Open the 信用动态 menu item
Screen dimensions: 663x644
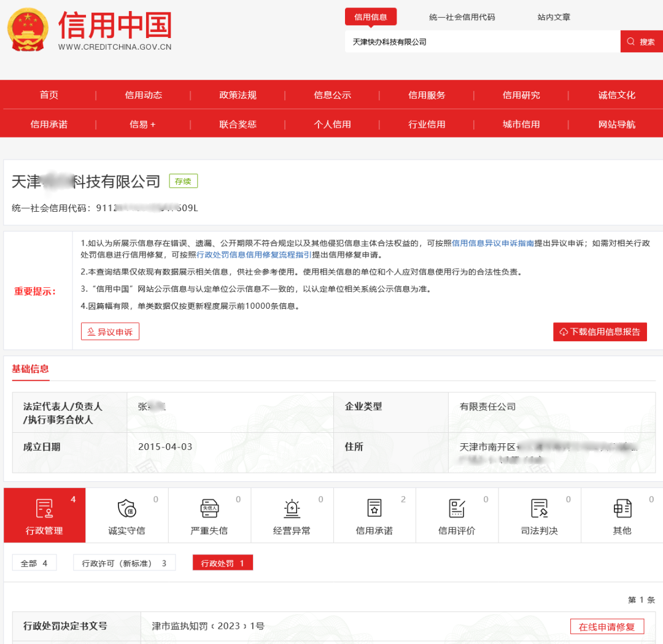click(143, 95)
